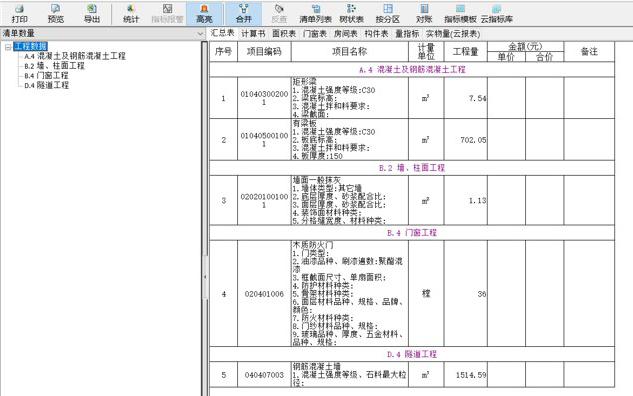Image resolution: width=633 pixels, height=396 pixels.
Task: Collapse the 工程数据 tree node
Action: coord(8,47)
